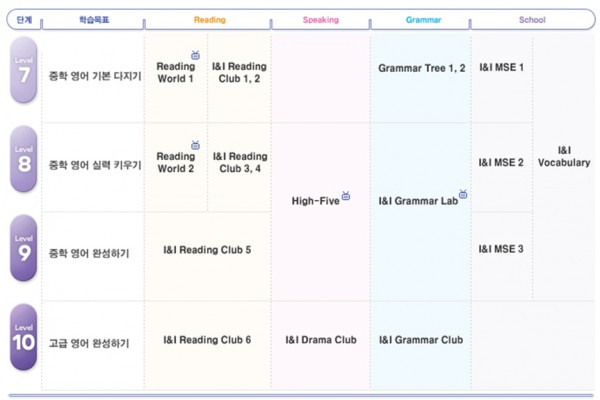The width and height of the screenshot is (600, 400).
Task: Click the Level 10 badge
Action: 24,337
